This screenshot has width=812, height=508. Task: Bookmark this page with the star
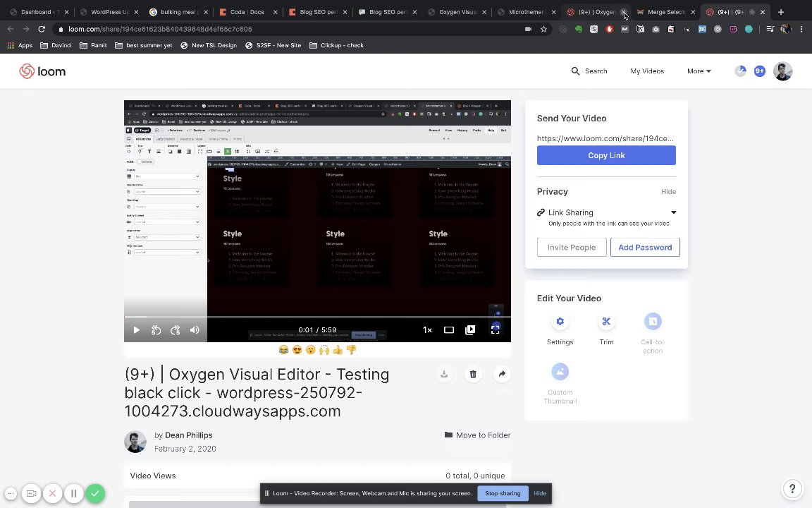point(543,29)
